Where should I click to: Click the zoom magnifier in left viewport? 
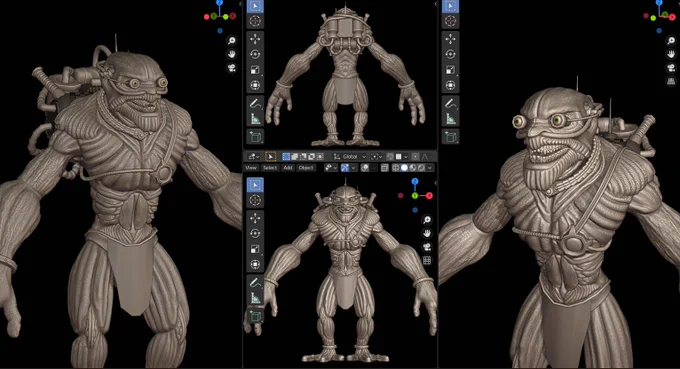coord(232,41)
